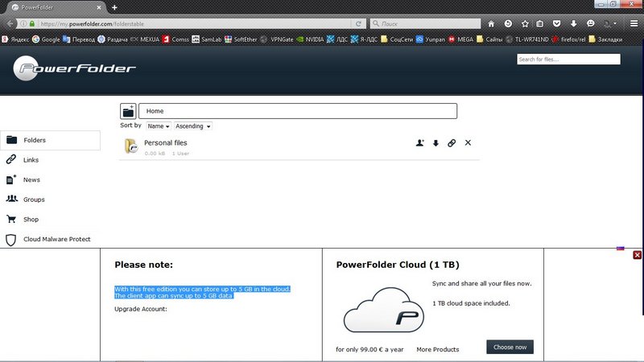The width and height of the screenshot is (644, 362).
Task: Bookmark this page with star icon
Action: (525, 24)
